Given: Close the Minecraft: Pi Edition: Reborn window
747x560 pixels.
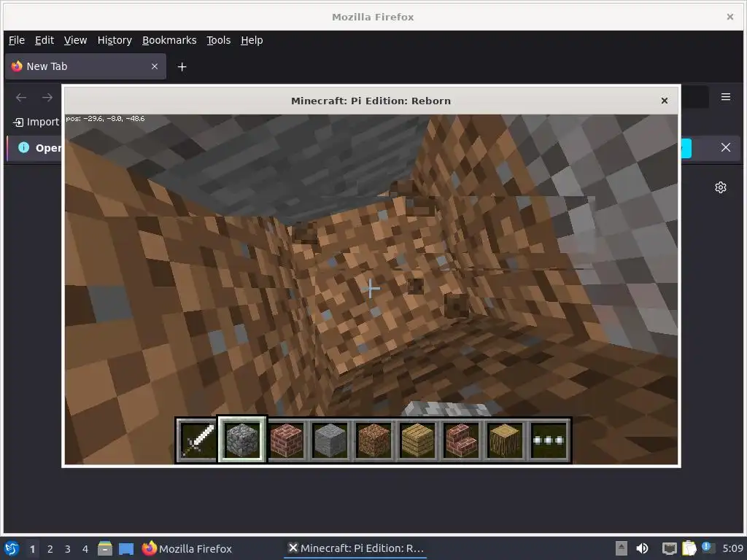Looking at the screenshot, I should point(664,101).
